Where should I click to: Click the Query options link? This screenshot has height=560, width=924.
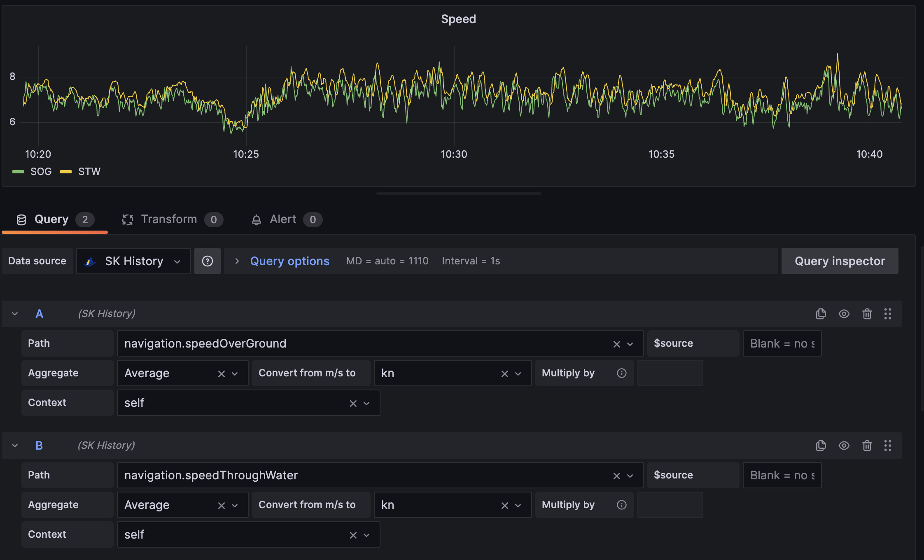pos(290,261)
